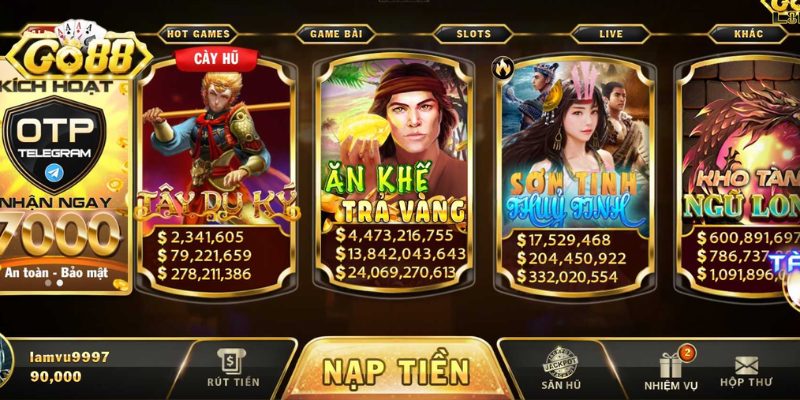The width and height of the screenshot is (800, 400).
Task: Launch the Ăn Khế Trả Vàng game
Action: tap(393, 171)
